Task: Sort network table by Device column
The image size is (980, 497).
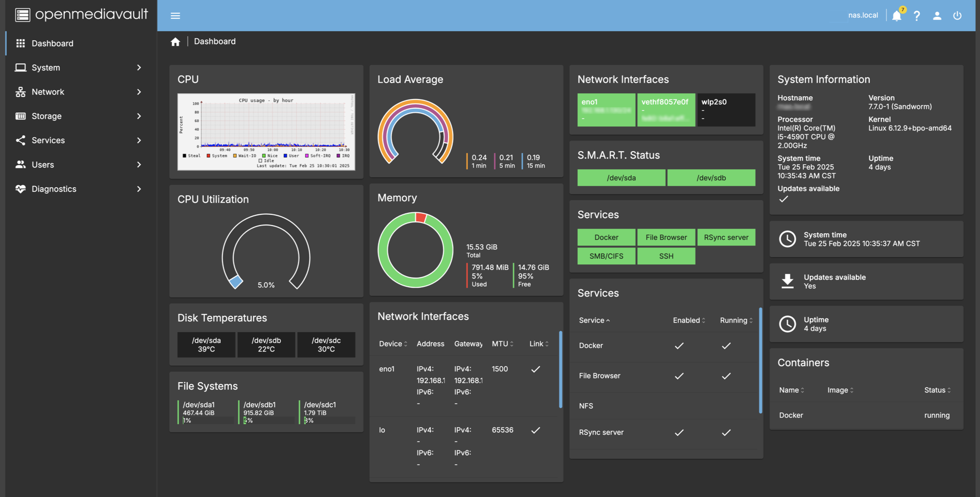Action: 393,344
